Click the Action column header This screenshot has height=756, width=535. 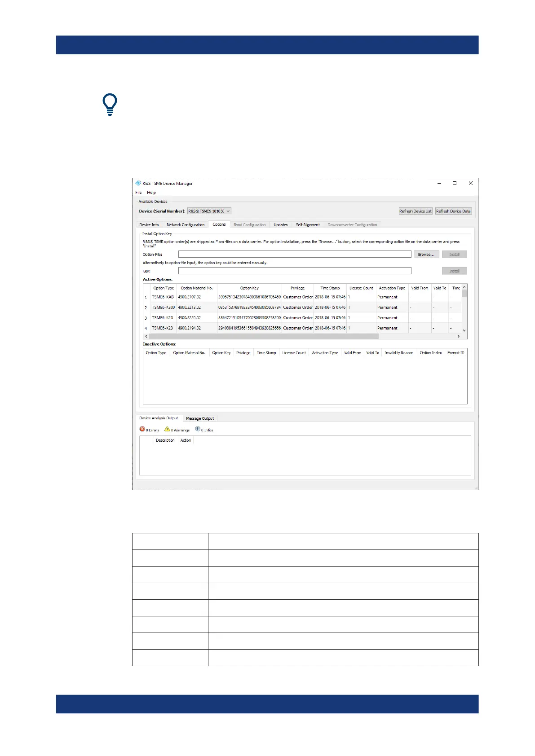coord(186,440)
